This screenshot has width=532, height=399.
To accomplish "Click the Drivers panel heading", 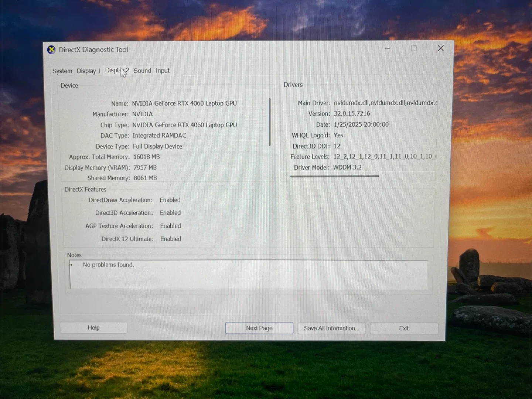I will click(x=293, y=85).
